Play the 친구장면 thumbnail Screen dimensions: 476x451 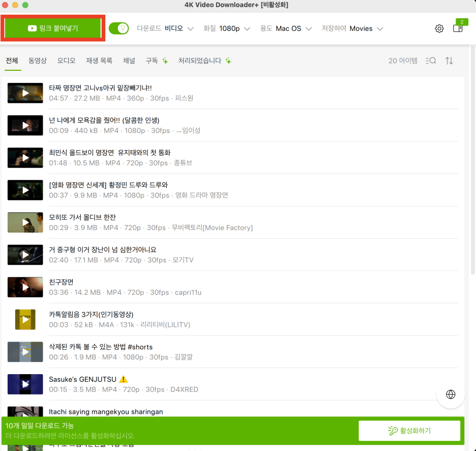(25, 287)
